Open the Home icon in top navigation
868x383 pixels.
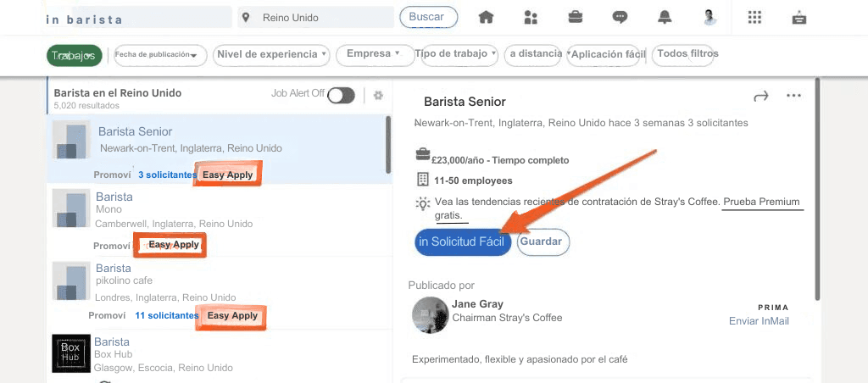(486, 17)
